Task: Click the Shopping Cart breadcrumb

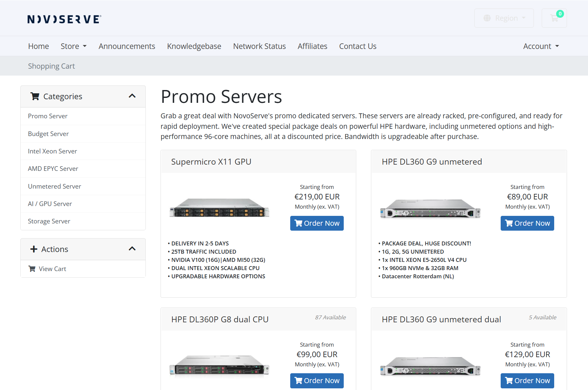Action: click(x=52, y=66)
